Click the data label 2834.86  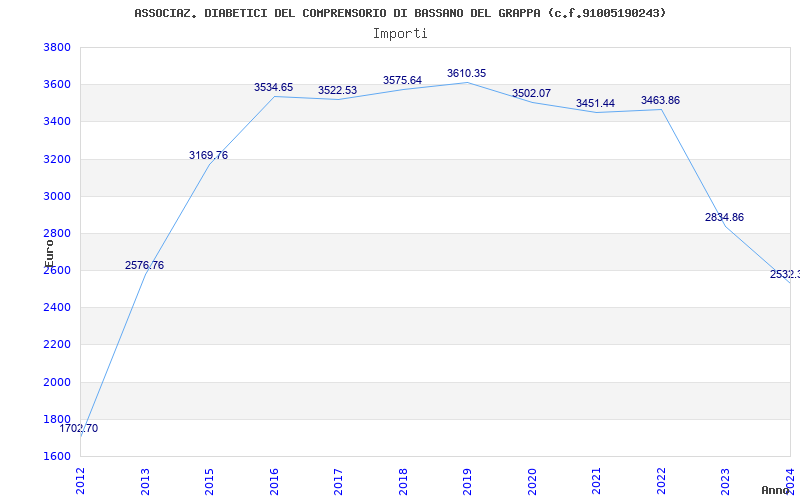[724, 217]
